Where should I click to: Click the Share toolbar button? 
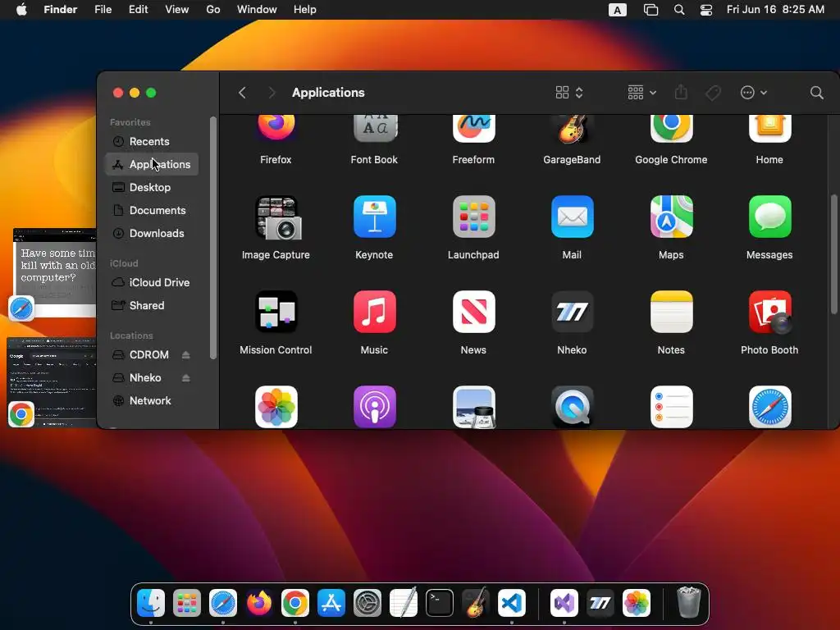[681, 92]
